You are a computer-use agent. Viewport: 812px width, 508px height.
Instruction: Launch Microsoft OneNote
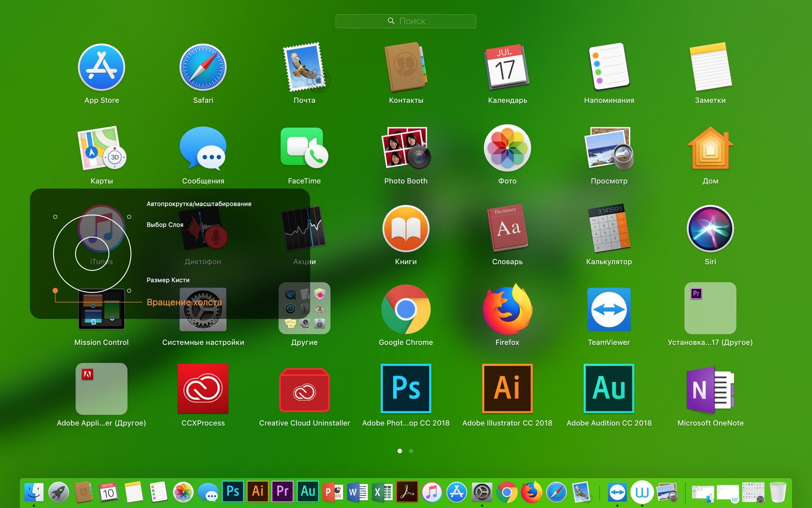pyautogui.click(x=710, y=389)
